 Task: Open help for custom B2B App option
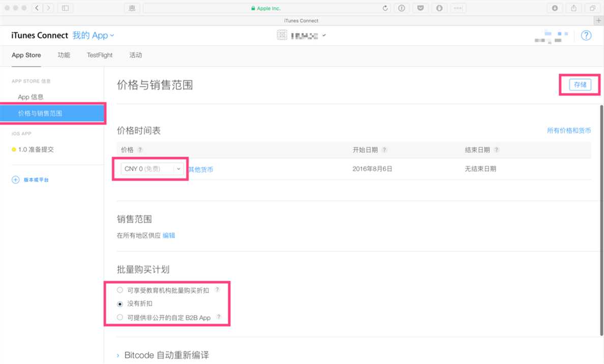coord(219,317)
